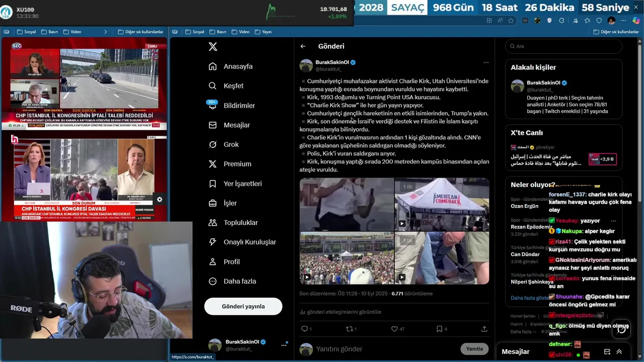Open Grok from sidebar

click(224, 144)
